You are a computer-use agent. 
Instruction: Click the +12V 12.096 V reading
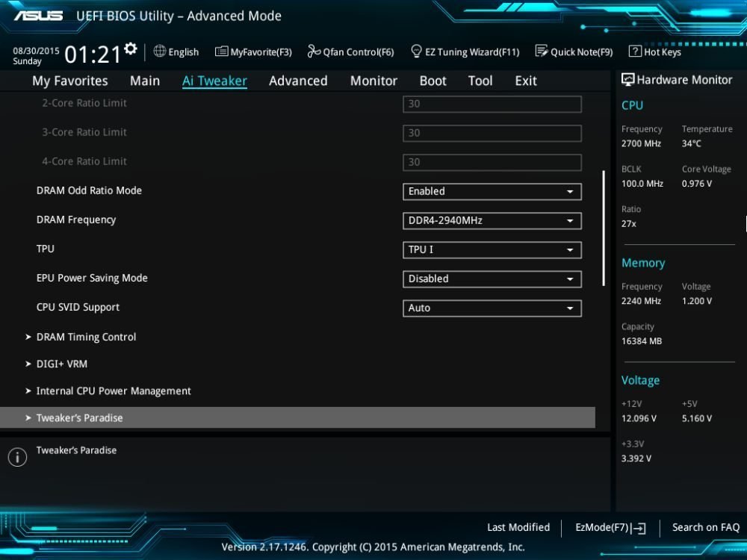point(639,419)
